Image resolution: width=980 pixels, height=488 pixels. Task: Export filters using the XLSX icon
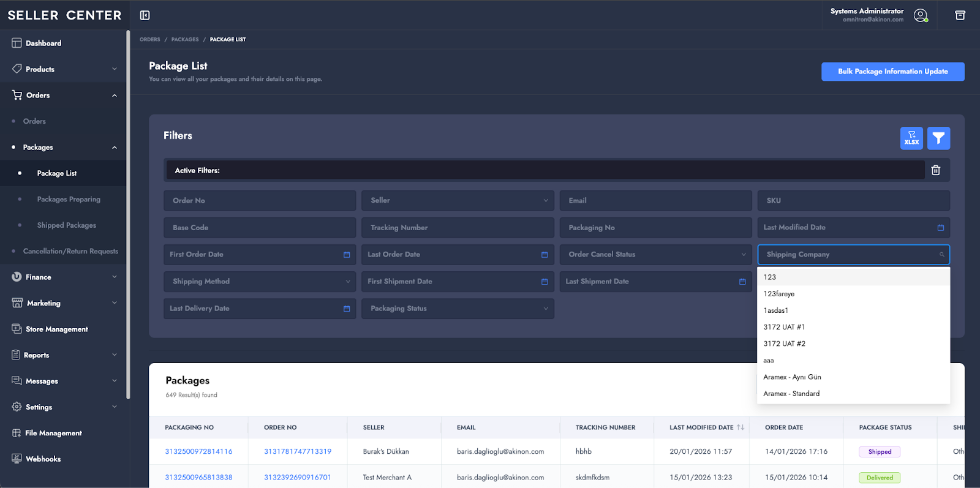tap(911, 138)
